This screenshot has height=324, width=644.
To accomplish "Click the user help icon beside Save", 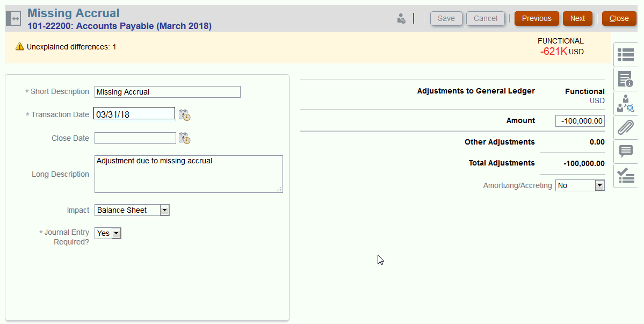I will pos(401,19).
